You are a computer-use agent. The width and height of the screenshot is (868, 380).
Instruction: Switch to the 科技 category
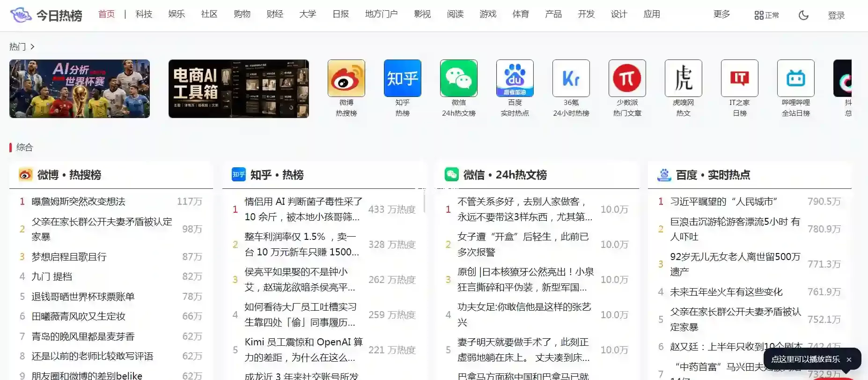tap(144, 14)
